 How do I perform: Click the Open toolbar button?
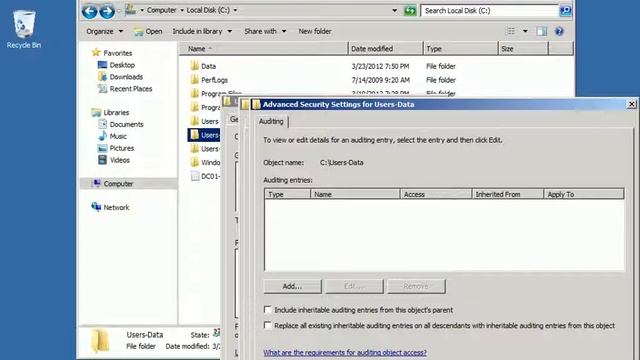pos(149,31)
